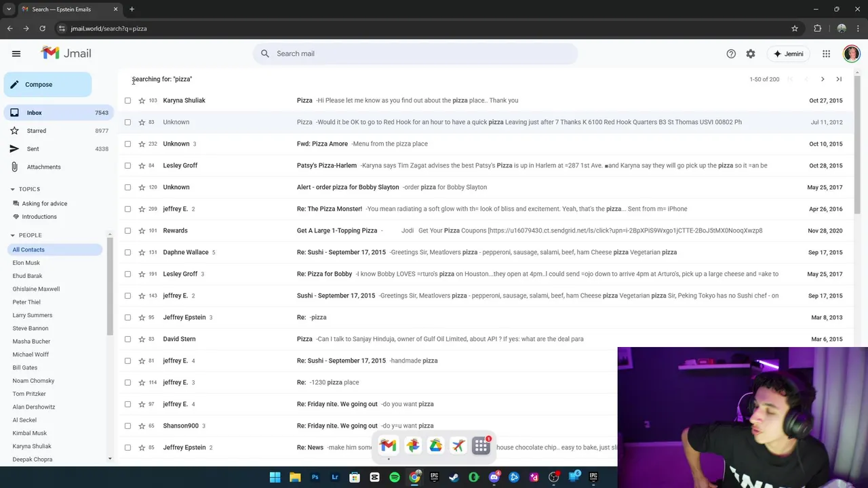Filter emails by Bill Gates

(25, 367)
